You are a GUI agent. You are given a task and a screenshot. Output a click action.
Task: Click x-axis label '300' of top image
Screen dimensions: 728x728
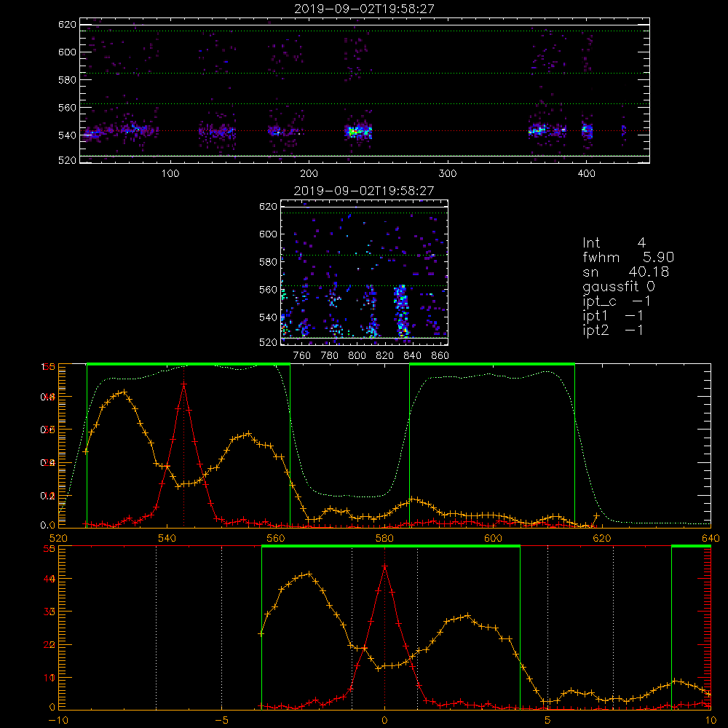(x=448, y=174)
